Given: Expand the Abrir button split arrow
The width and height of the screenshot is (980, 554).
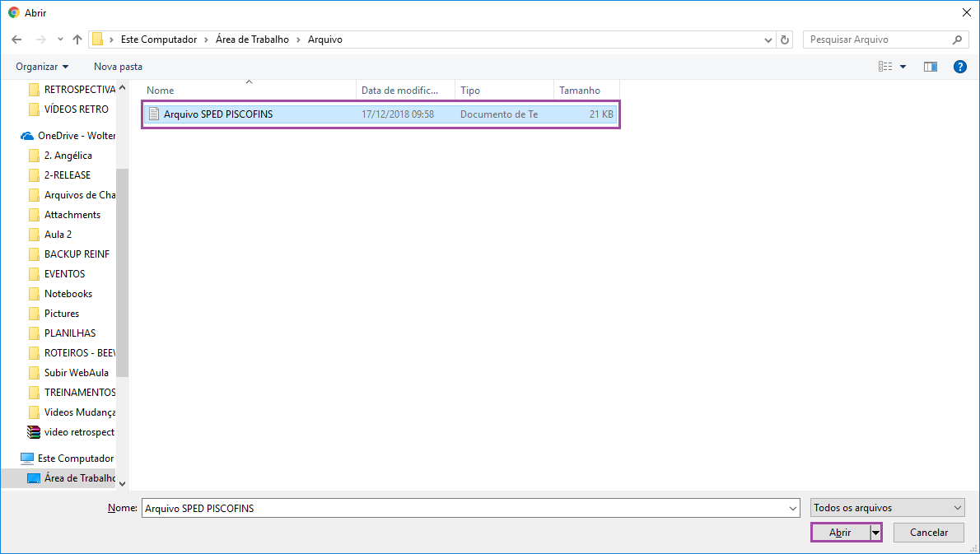Looking at the screenshot, I should (875, 533).
